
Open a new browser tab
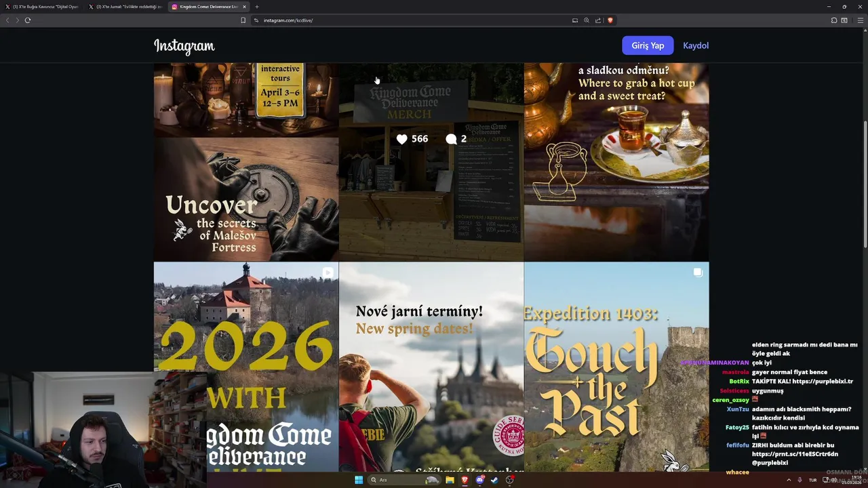point(256,7)
